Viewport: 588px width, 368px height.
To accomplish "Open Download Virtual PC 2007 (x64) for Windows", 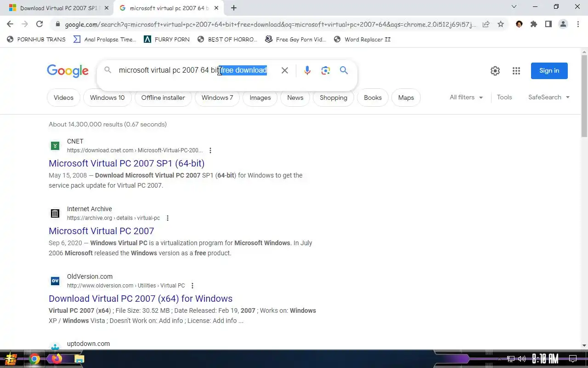I will [141, 299].
